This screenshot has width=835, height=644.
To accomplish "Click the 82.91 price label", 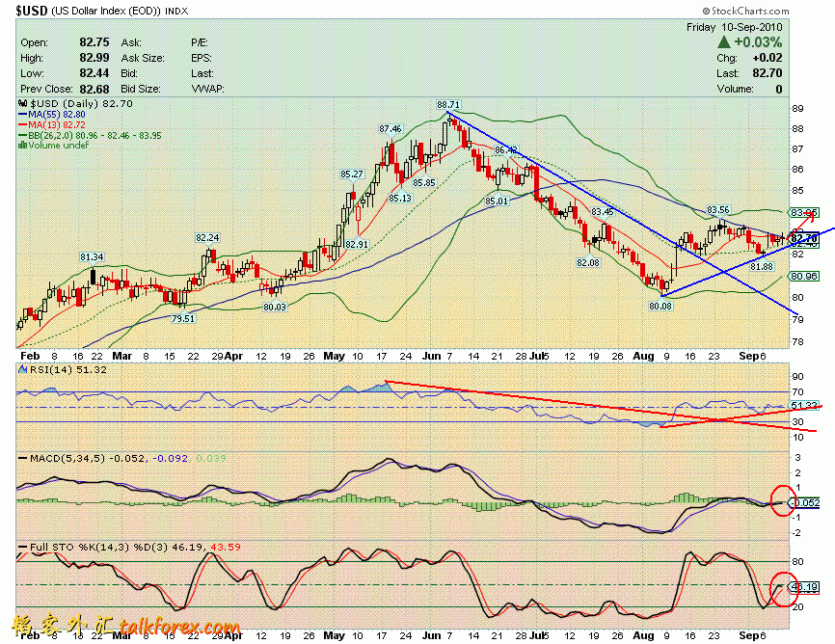I will click(356, 244).
